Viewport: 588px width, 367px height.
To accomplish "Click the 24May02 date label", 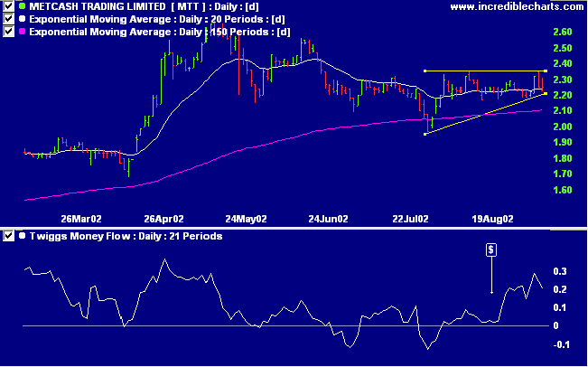I will pyautogui.click(x=247, y=219).
